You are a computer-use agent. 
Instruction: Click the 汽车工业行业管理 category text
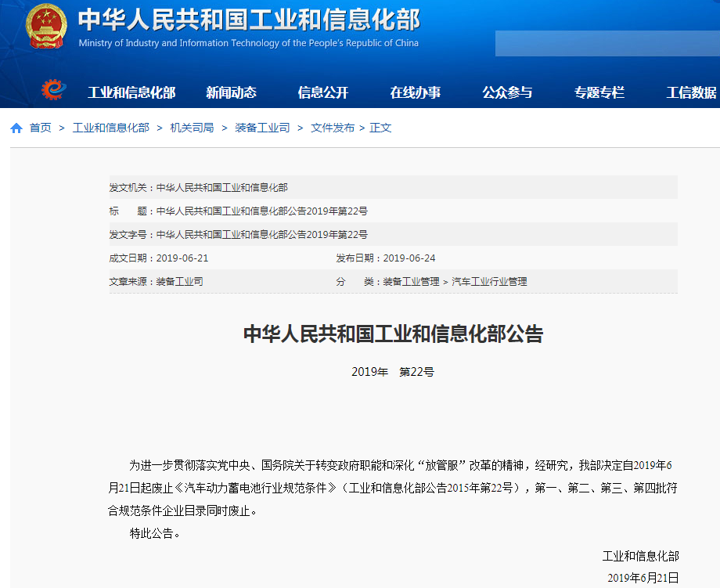coord(489,282)
